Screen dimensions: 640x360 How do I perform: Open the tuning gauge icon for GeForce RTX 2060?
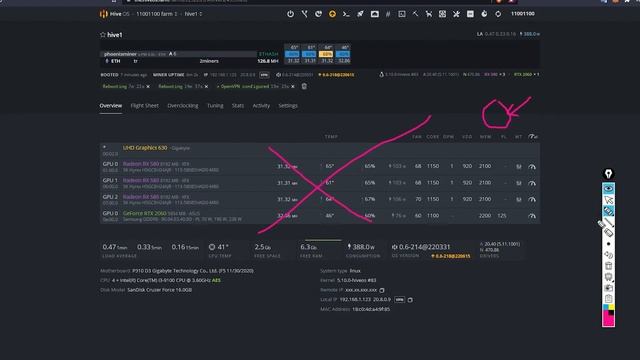pos(532,216)
